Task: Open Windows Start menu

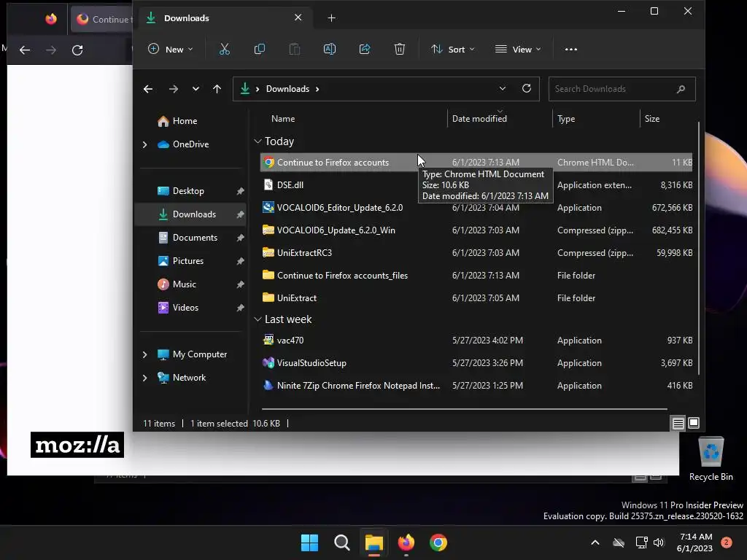Action: coord(309,542)
